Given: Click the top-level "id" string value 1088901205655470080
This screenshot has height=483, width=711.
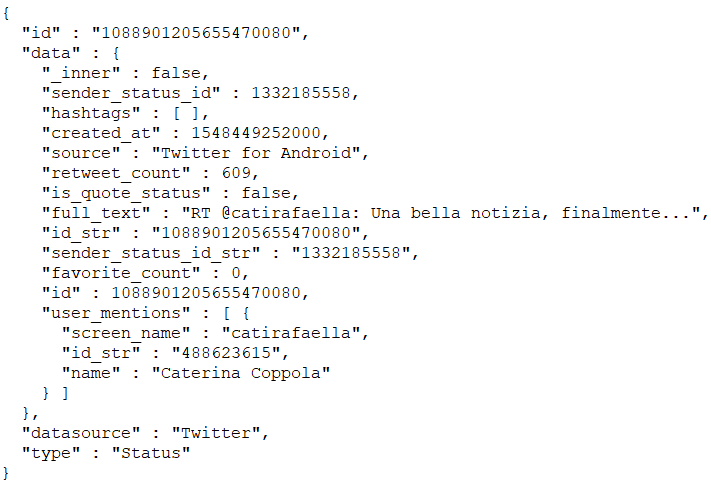Looking at the screenshot, I should tap(196, 33).
